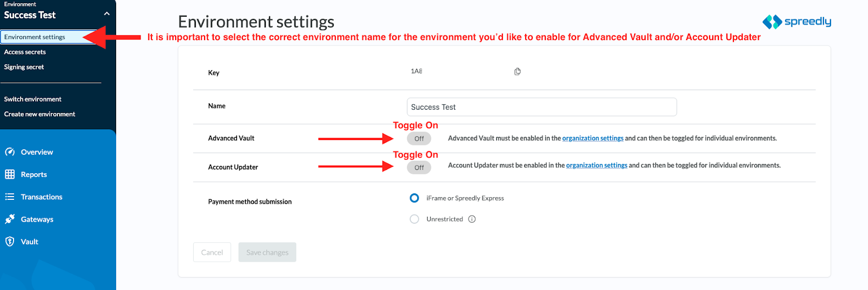
Task: Select iFrame or Spreedly Express option
Action: 414,198
